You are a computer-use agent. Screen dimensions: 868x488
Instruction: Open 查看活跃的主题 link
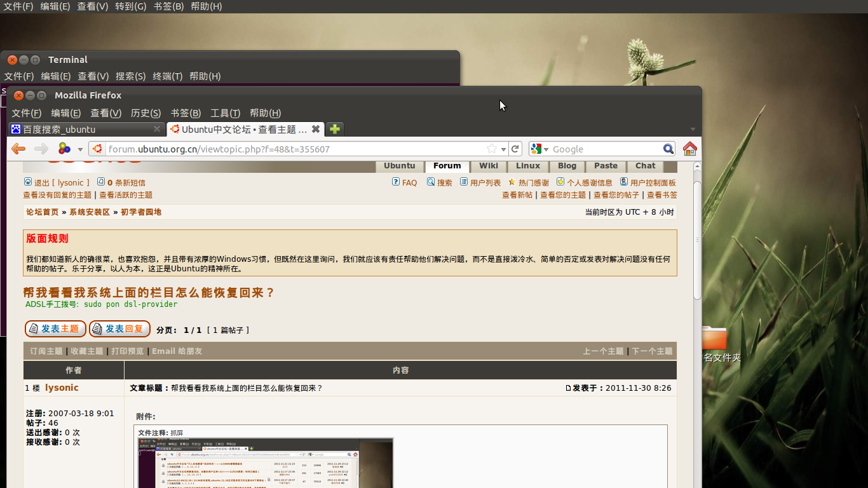(126, 195)
